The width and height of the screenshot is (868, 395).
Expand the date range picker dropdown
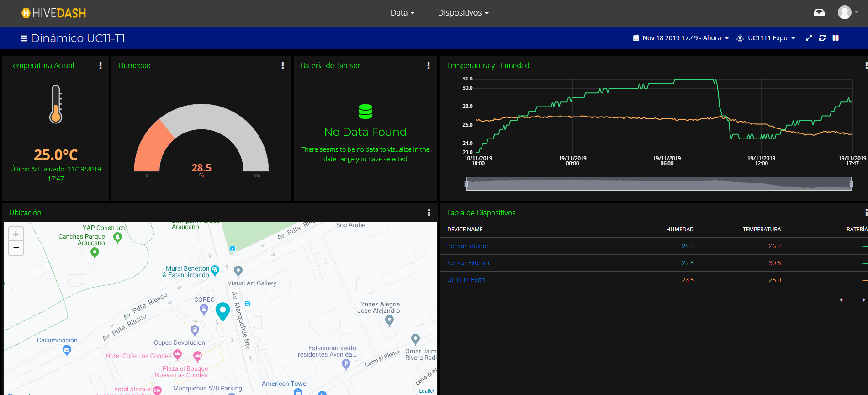[681, 38]
